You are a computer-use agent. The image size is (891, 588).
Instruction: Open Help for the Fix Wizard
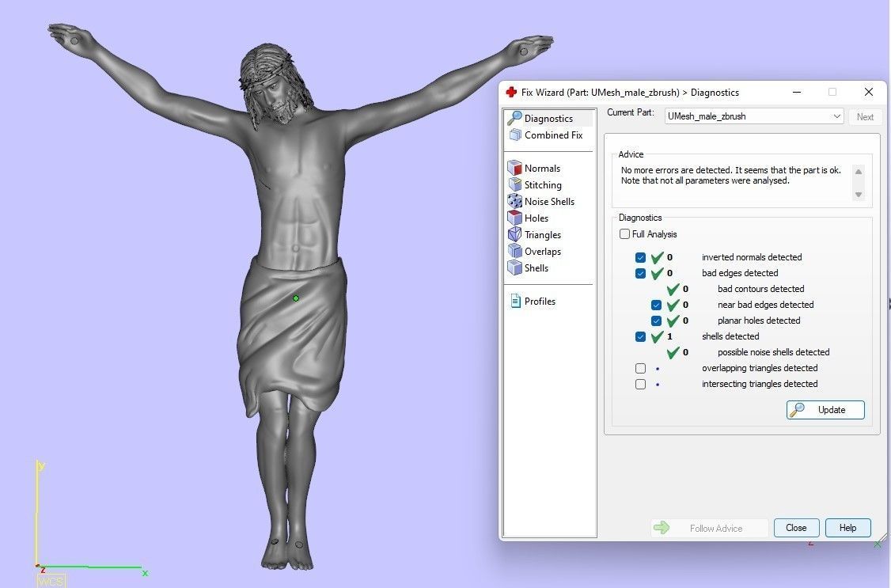pos(847,528)
